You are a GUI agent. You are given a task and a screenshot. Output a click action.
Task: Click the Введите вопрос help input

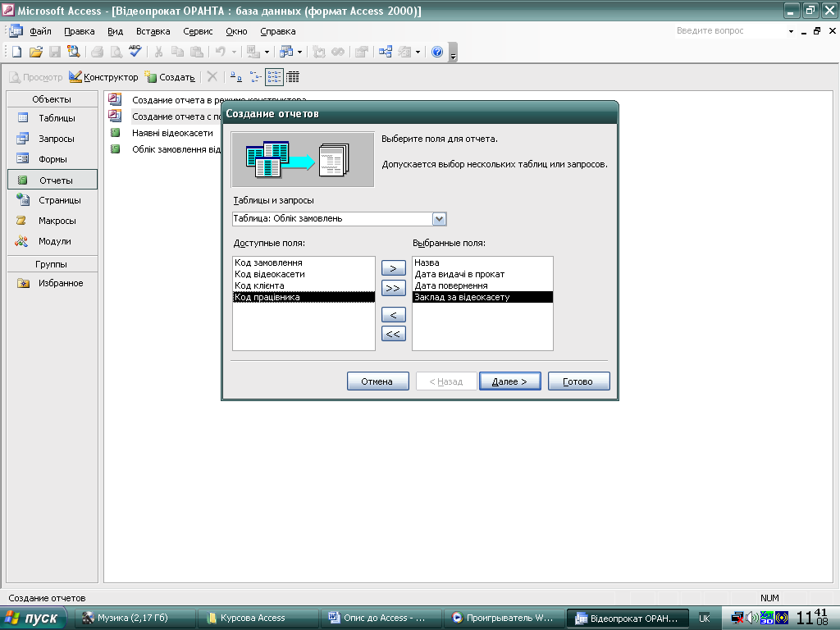[x=729, y=31]
